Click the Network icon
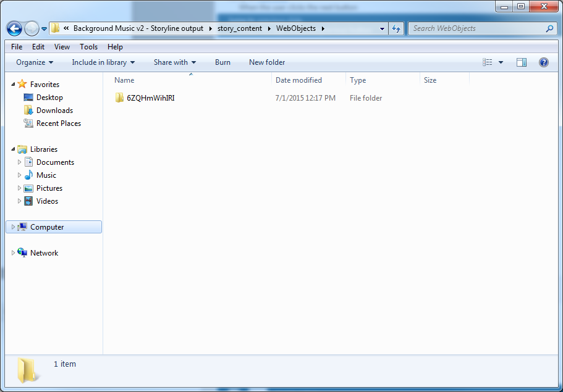Screen dimensions: 563x392 click(22, 252)
